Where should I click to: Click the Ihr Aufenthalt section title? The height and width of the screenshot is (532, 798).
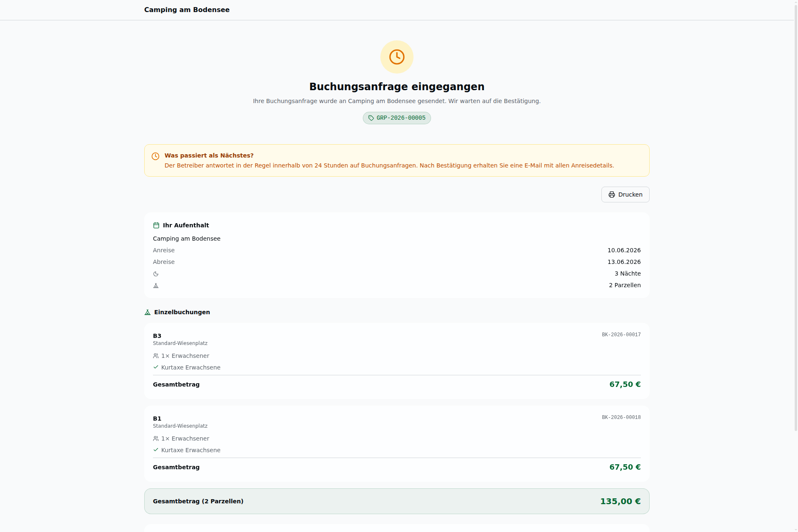(186, 225)
